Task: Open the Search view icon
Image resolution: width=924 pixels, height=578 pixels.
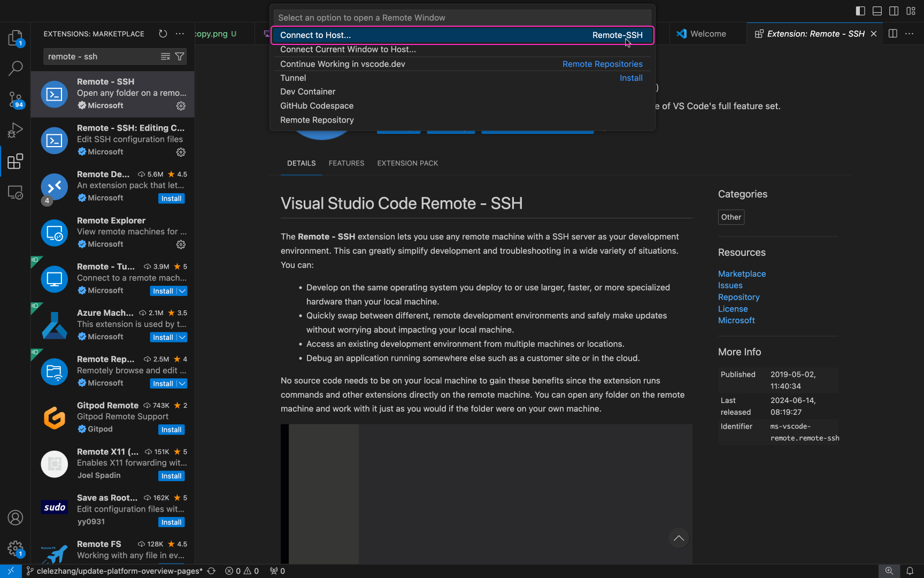Action: click(x=15, y=69)
